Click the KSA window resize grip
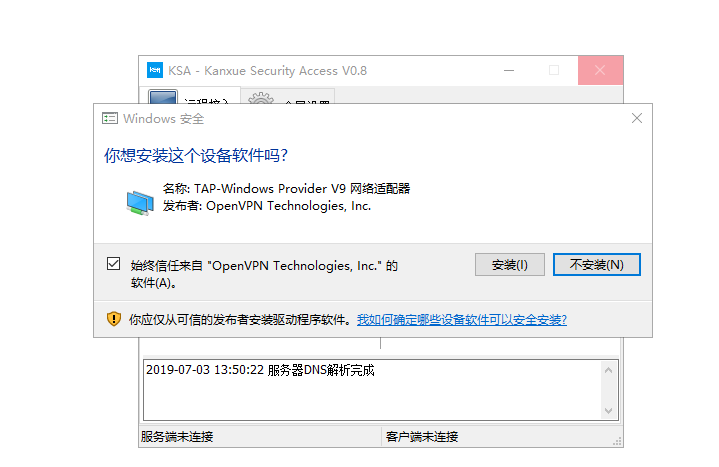The image size is (719, 467). pyautogui.click(x=618, y=441)
